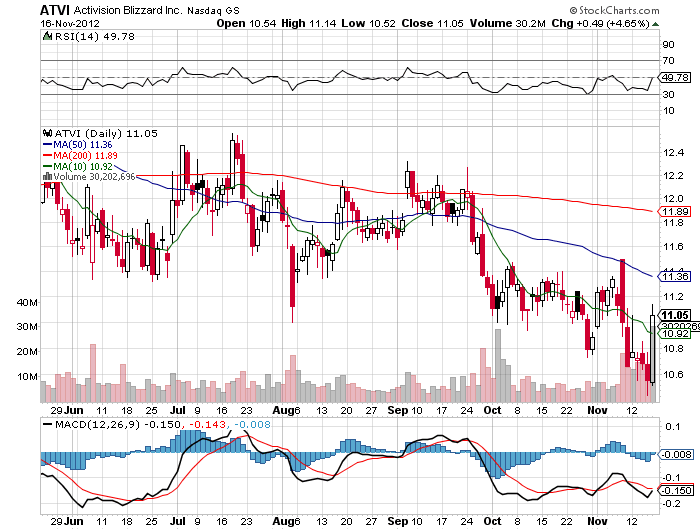Screen dimensions: 700x530
Task: Click the Close 11.05 value
Action: tap(432, 23)
